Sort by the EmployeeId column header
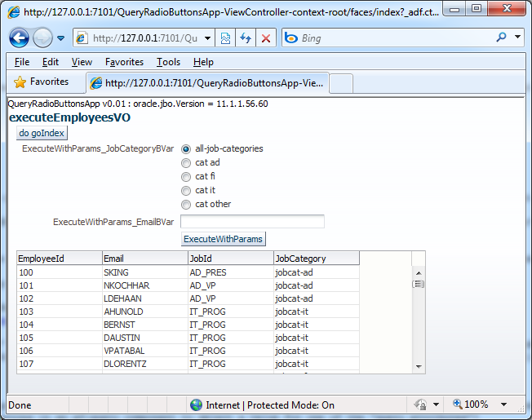Image resolution: width=532 pixels, height=420 pixels. tap(60, 259)
